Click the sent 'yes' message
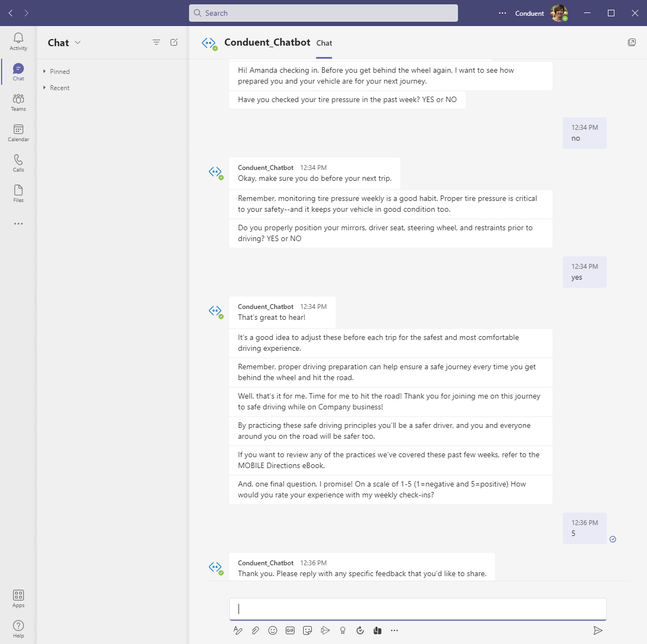 [x=585, y=272]
